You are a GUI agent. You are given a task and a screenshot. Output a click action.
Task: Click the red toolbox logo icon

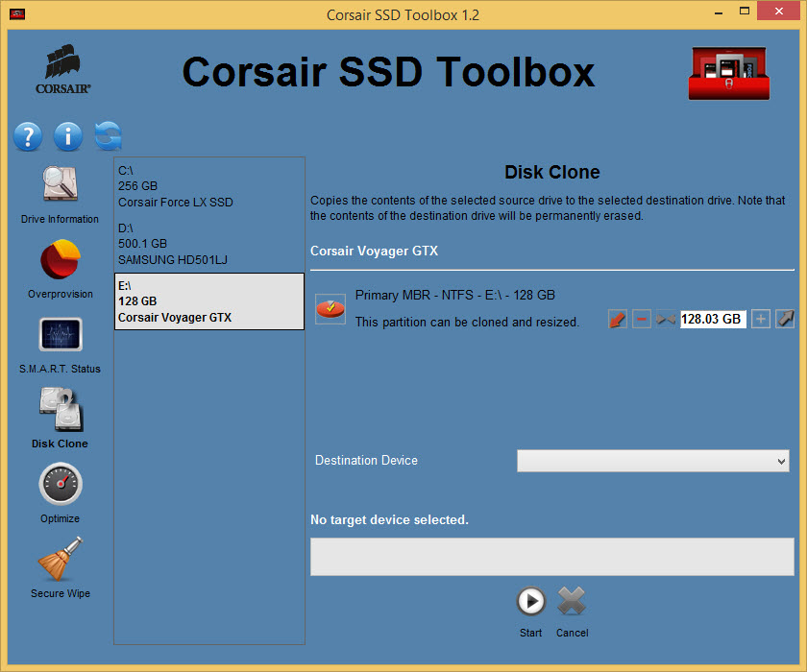pyautogui.click(x=729, y=74)
